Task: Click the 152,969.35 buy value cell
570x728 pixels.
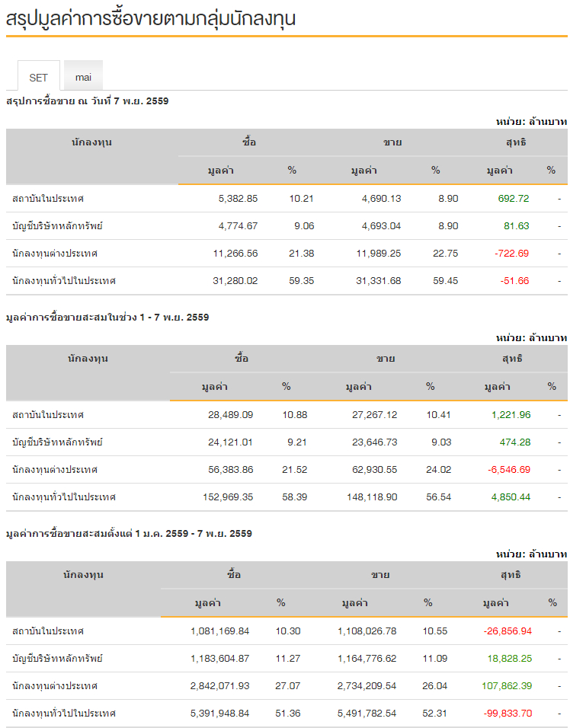Action: point(224,497)
